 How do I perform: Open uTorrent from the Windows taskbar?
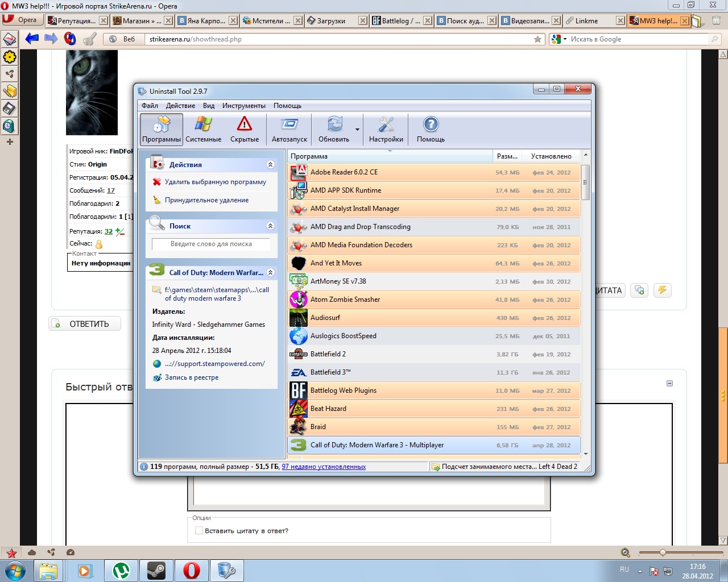tap(121, 570)
